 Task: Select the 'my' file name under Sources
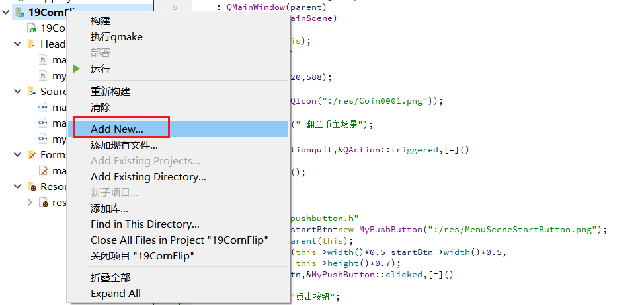pos(59,139)
